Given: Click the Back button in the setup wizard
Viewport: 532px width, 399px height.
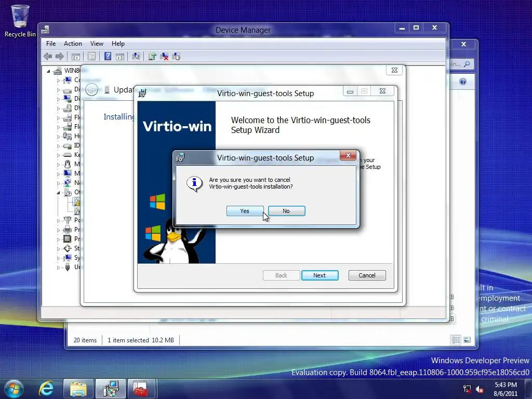Looking at the screenshot, I should (281, 275).
